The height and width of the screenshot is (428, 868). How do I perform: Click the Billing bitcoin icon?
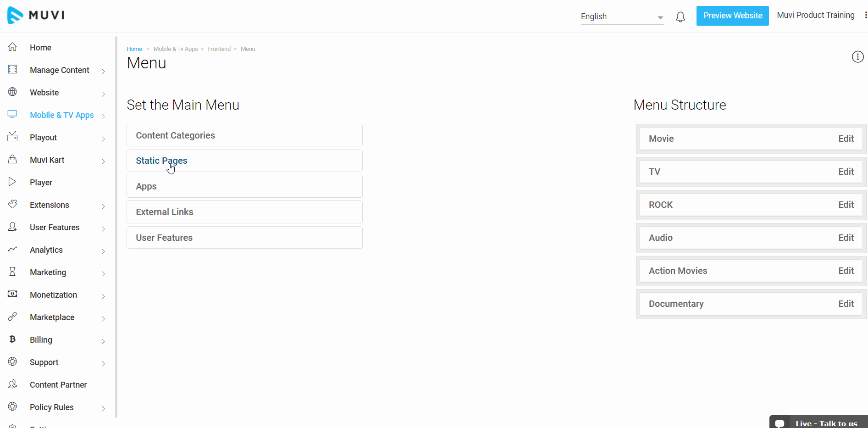click(x=12, y=339)
